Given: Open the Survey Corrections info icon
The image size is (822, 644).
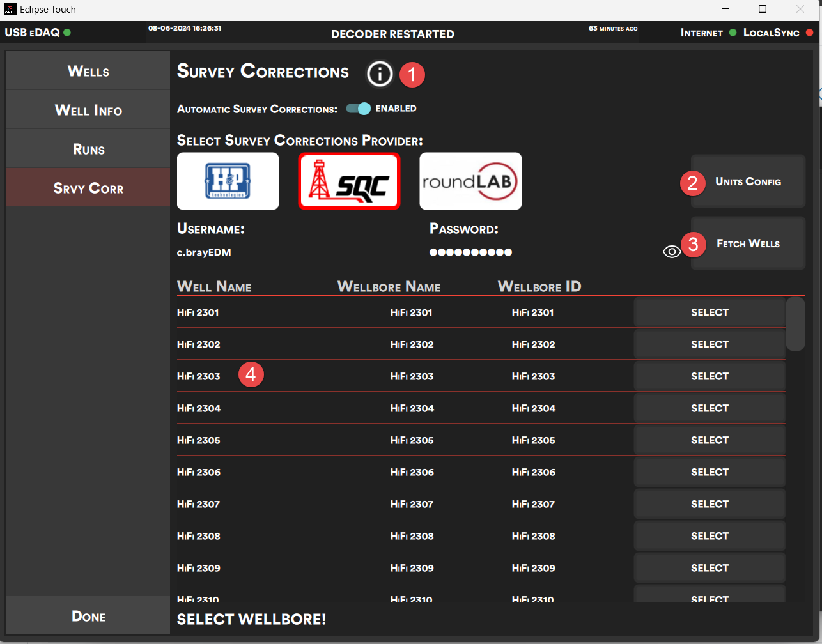Looking at the screenshot, I should tap(380, 74).
